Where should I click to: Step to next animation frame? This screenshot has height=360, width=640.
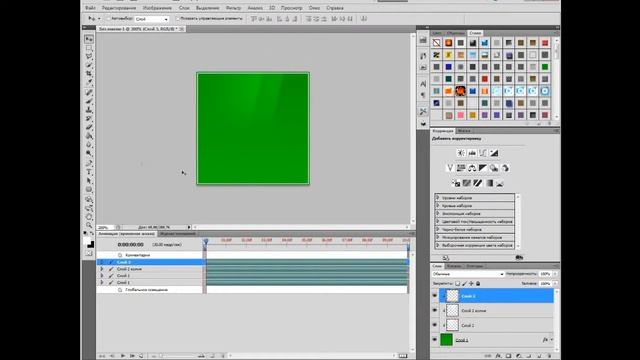coord(132,356)
